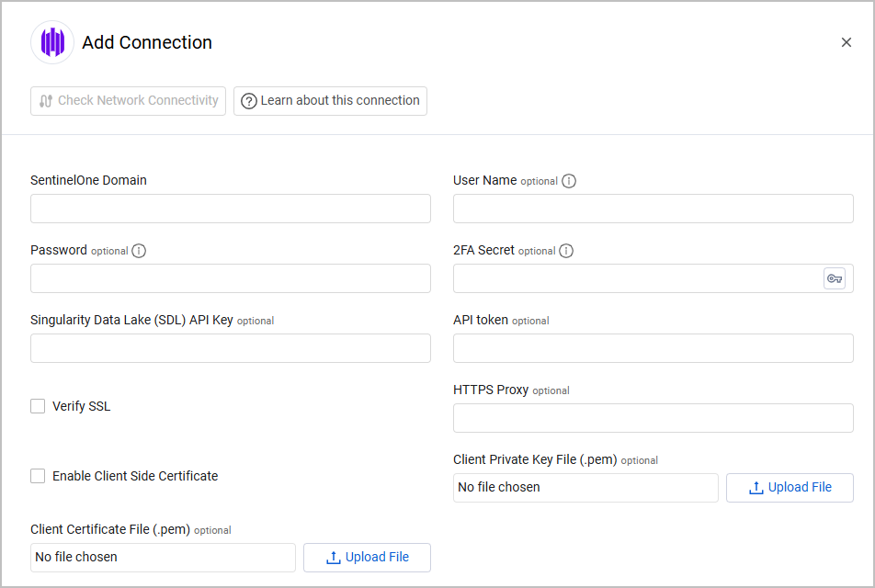Click the User Name info icon

569,181
